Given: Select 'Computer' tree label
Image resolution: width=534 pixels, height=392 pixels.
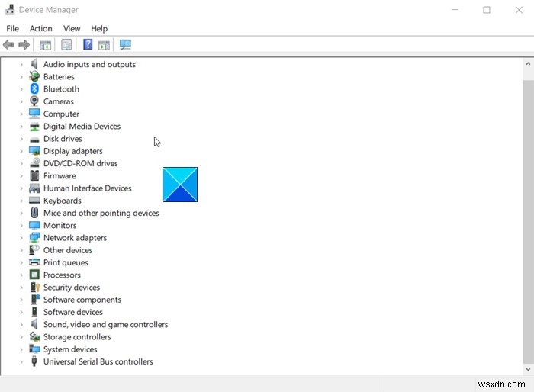Looking at the screenshot, I should 61,114.
